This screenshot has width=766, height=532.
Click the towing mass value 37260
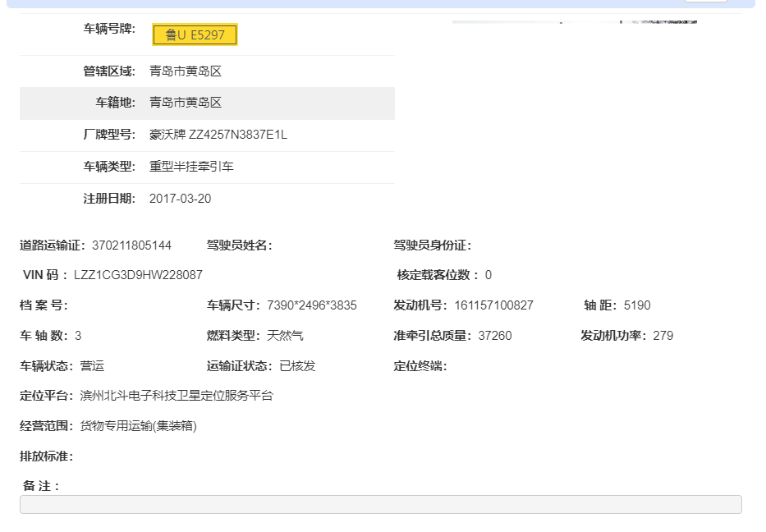click(494, 336)
